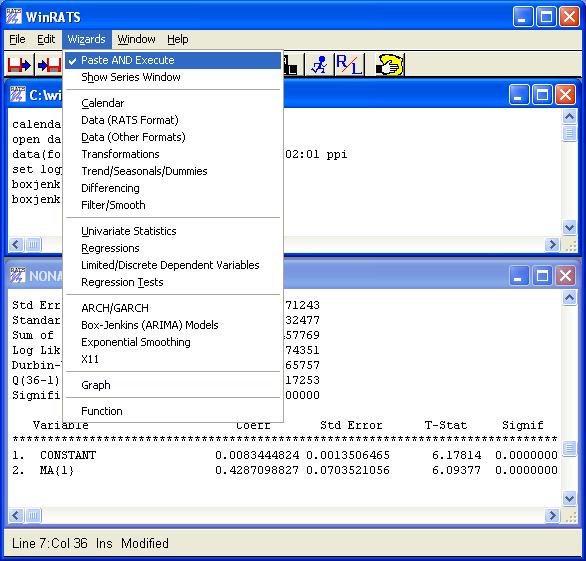Click the editor window's title bar icon

pos(17,94)
